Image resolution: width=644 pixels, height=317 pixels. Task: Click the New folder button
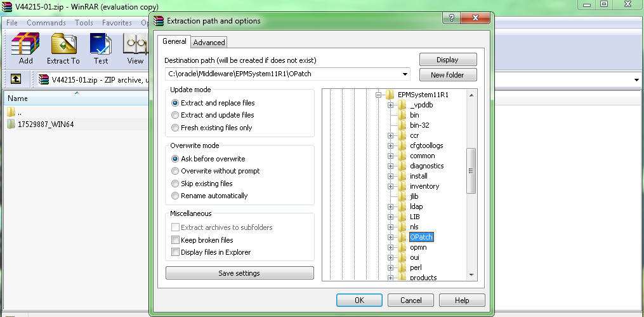(x=448, y=75)
